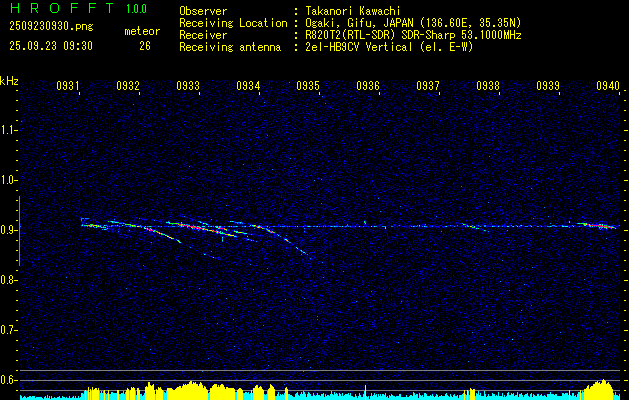Click the 0933 time marker
The width and height of the screenshot is (629, 400).
point(188,85)
